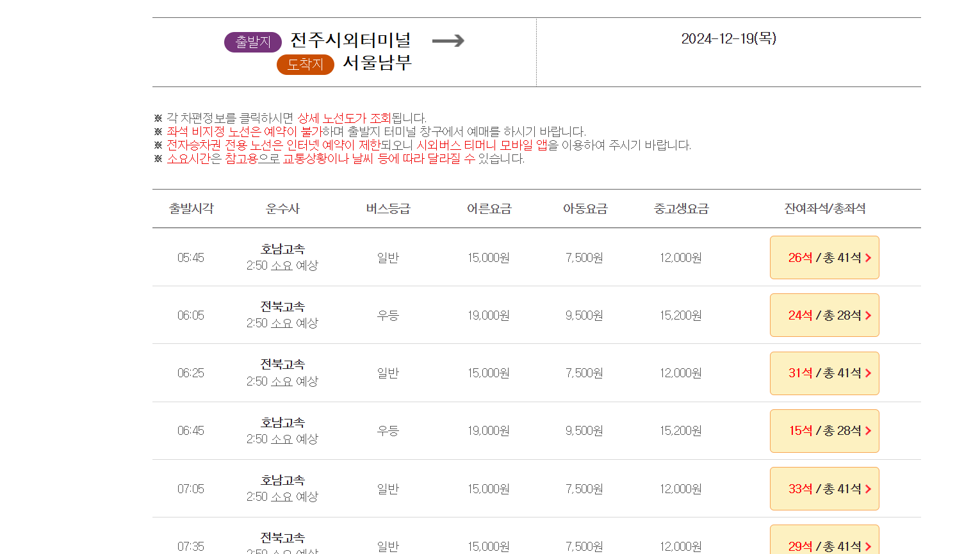Click the route direction arrow icon
The width and height of the screenshot is (980, 554).
coord(448,41)
